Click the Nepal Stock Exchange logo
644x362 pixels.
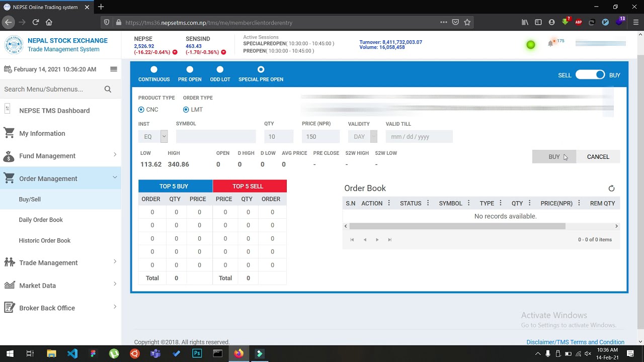tap(14, 45)
